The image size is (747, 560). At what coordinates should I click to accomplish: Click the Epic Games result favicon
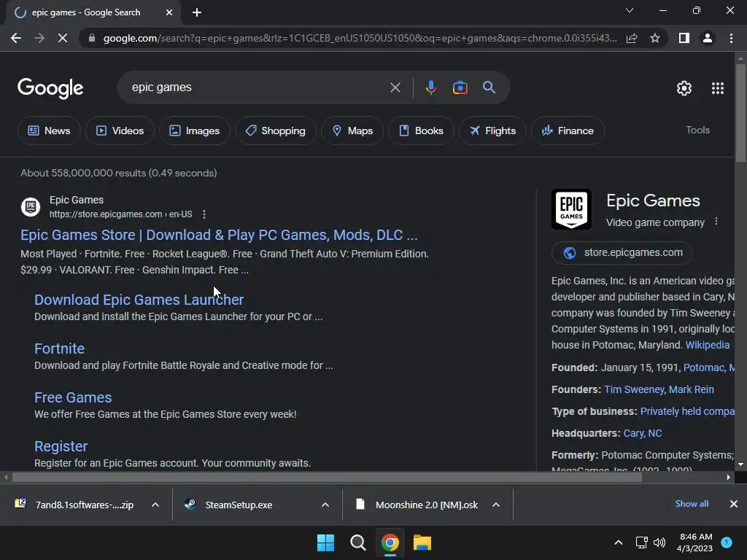(31, 206)
